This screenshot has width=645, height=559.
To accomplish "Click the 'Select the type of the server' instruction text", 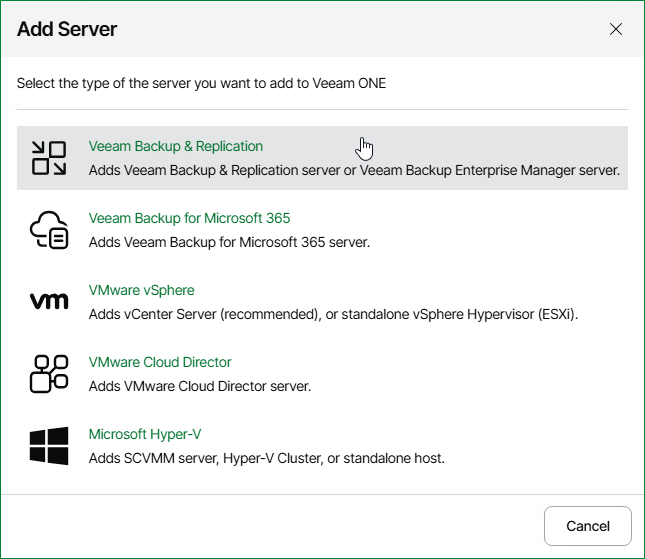I will (x=201, y=84).
